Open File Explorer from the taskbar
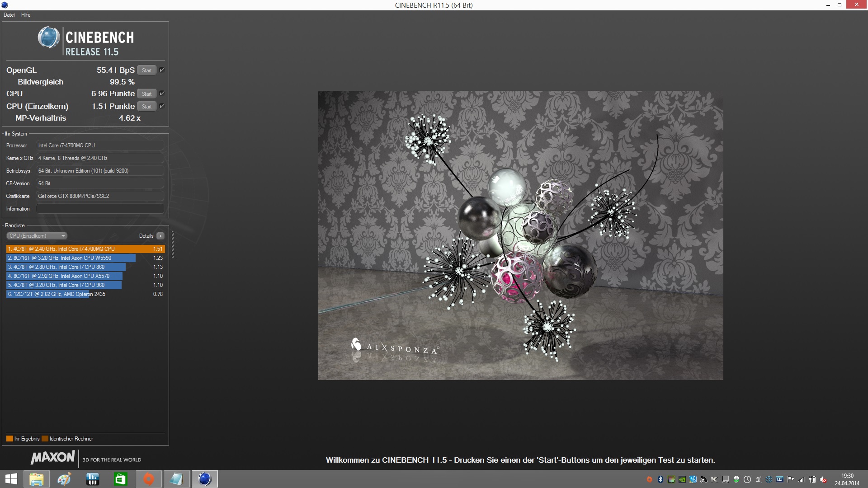The height and width of the screenshot is (488, 868). (36, 479)
